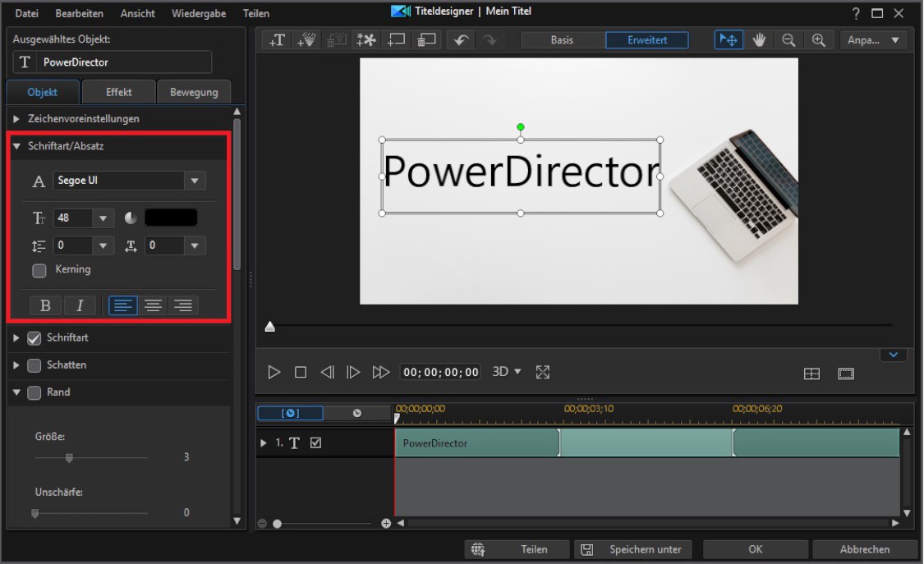
Task: Select the insert particle tool
Action: point(306,40)
